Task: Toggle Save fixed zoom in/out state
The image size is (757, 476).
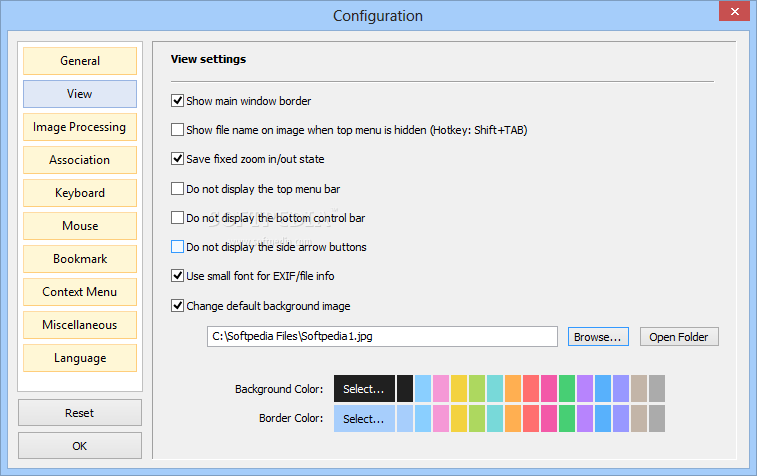Action: 177,158
